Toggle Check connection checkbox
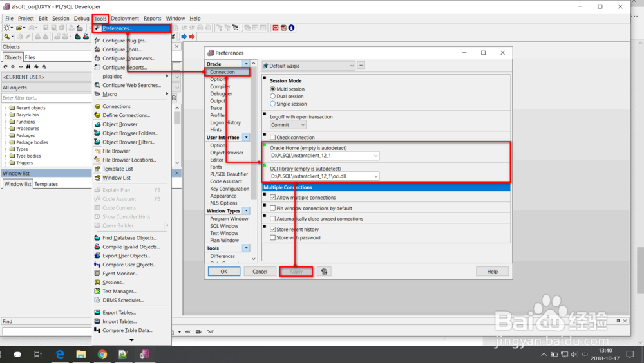This screenshot has height=363, width=644. [x=272, y=138]
